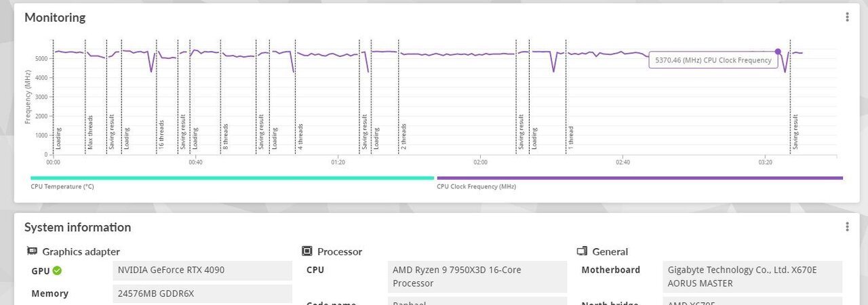The height and width of the screenshot is (305, 868).
Task: Select the 8 threads chart marker
Action: point(226,137)
